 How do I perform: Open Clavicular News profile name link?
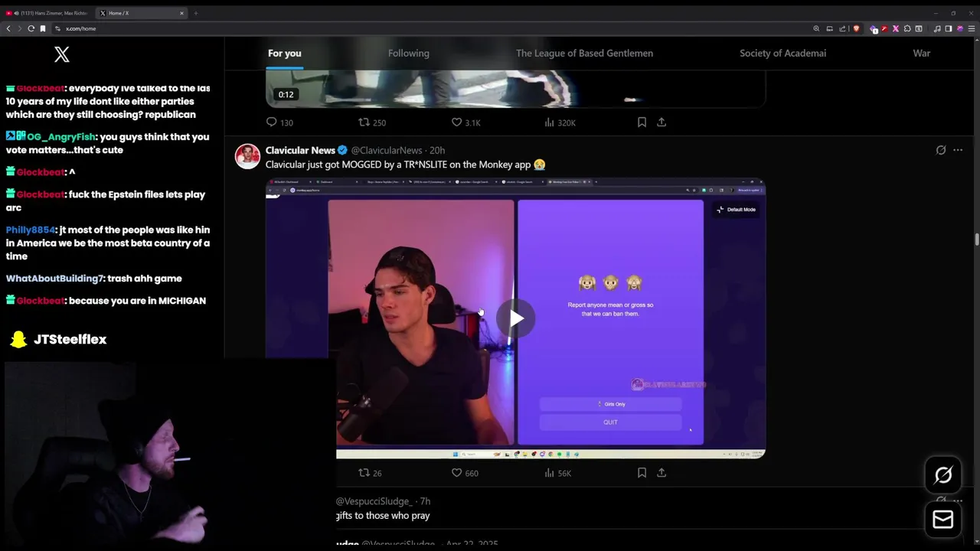tap(300, 150)
